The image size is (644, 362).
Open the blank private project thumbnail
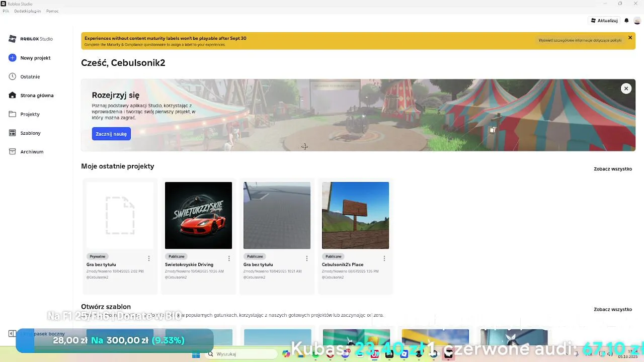(x=120, y=215)
